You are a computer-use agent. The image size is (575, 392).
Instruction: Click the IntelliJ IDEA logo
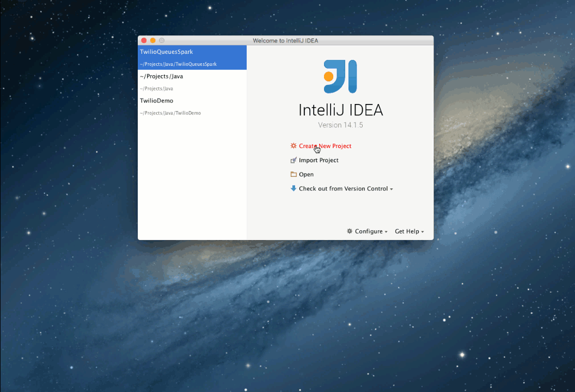[340, 76]
